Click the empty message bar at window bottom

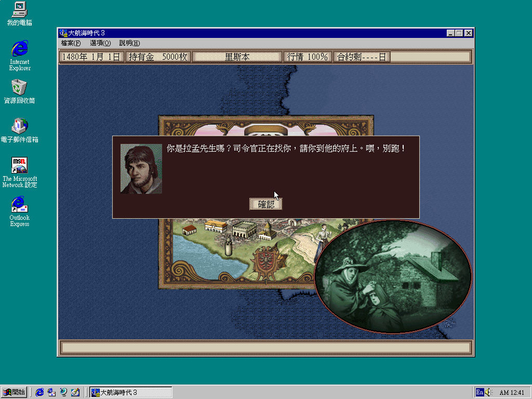point(265,348)
